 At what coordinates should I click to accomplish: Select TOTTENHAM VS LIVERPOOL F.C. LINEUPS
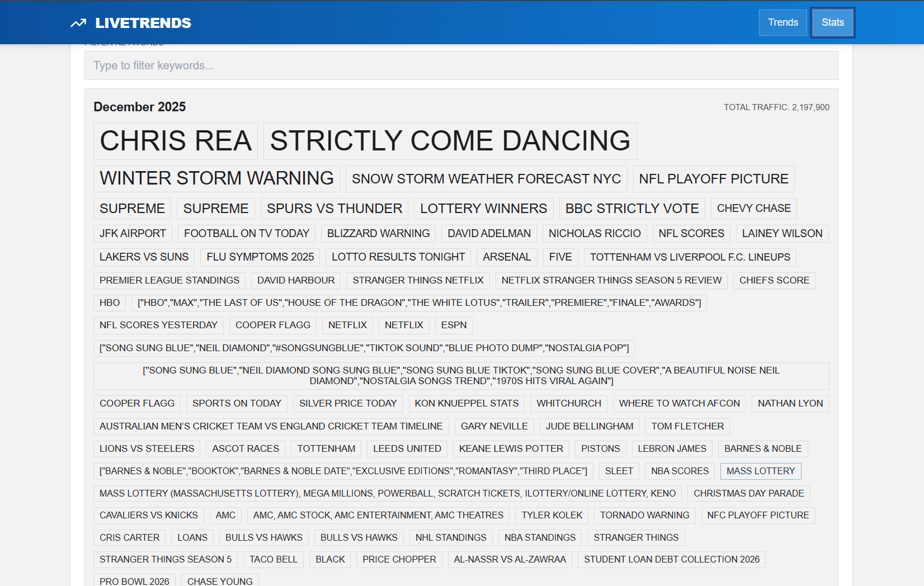690,257
